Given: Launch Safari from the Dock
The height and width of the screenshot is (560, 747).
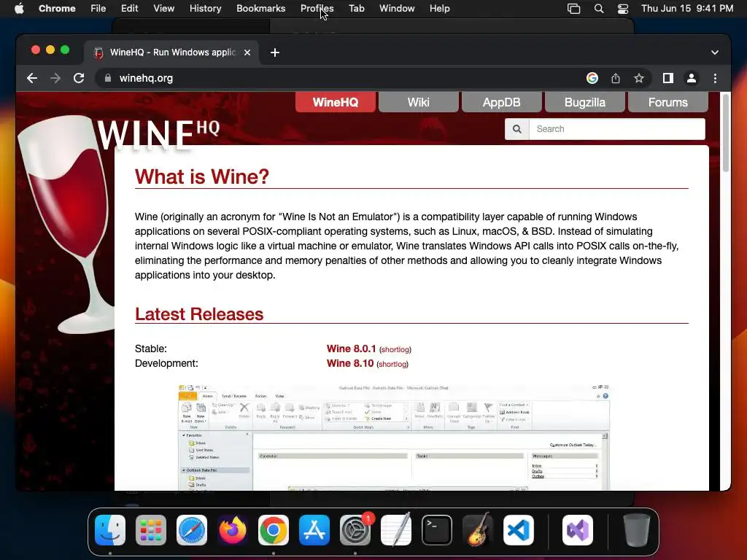Looking at the screenshot, I should 192,530.
